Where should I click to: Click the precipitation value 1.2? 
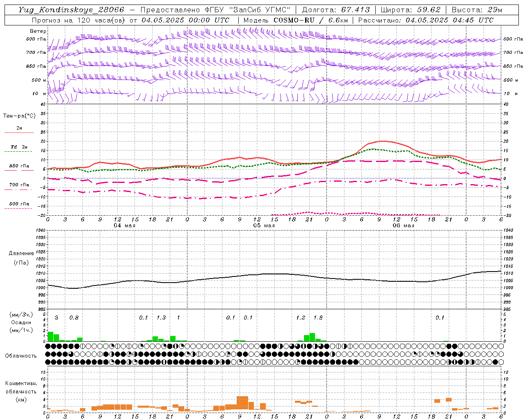click(301, 318)
